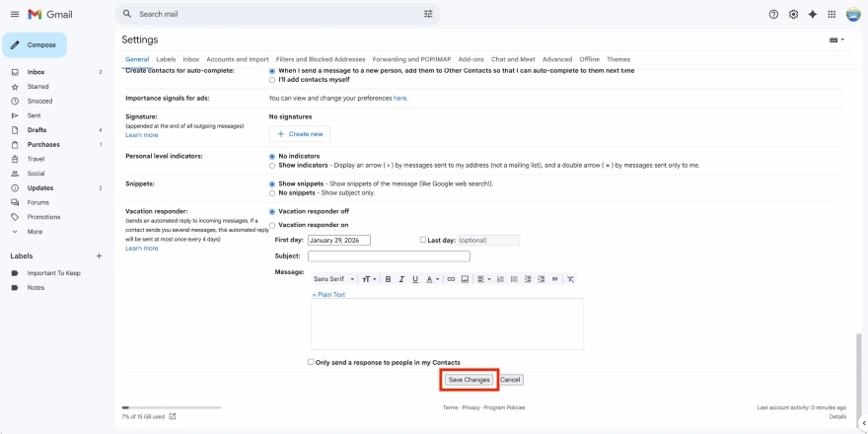Click the Gmail logo
Viewport: 868px width, 434px height.
[50, 15]
